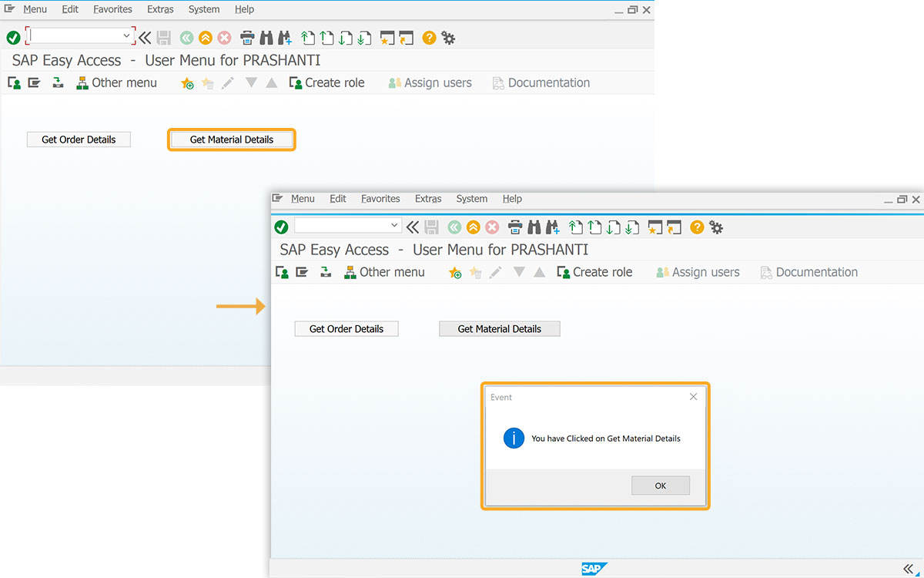The height and width of the screenshot is (578, 924).
Task: Open Edit menu in front window
Action: click(x=338, y=199)
